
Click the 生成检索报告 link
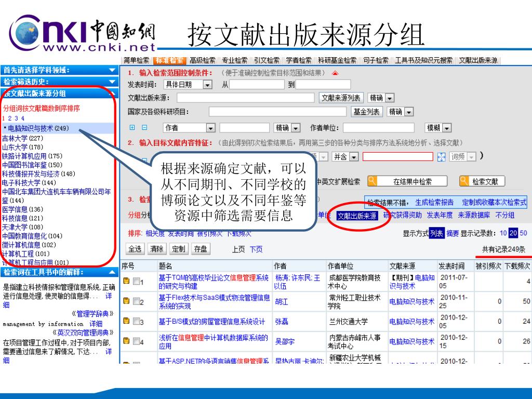[x=434, y=203]
